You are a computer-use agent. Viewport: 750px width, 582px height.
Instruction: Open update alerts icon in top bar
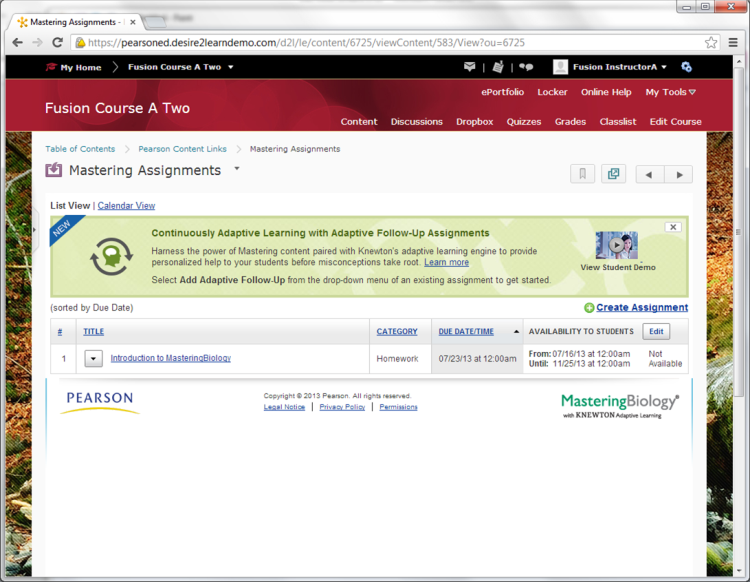pyautogui.click(x=498, y=67)
